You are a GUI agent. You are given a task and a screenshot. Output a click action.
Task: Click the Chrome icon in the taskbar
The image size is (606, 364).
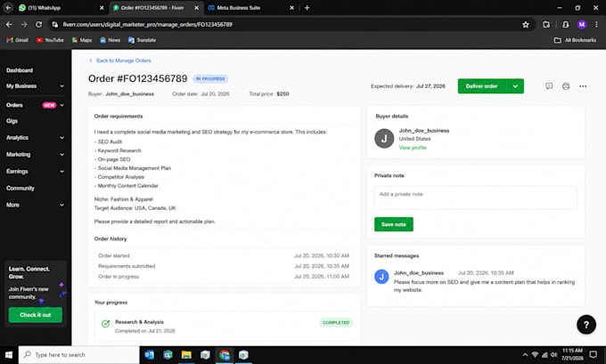coord(225,355)
